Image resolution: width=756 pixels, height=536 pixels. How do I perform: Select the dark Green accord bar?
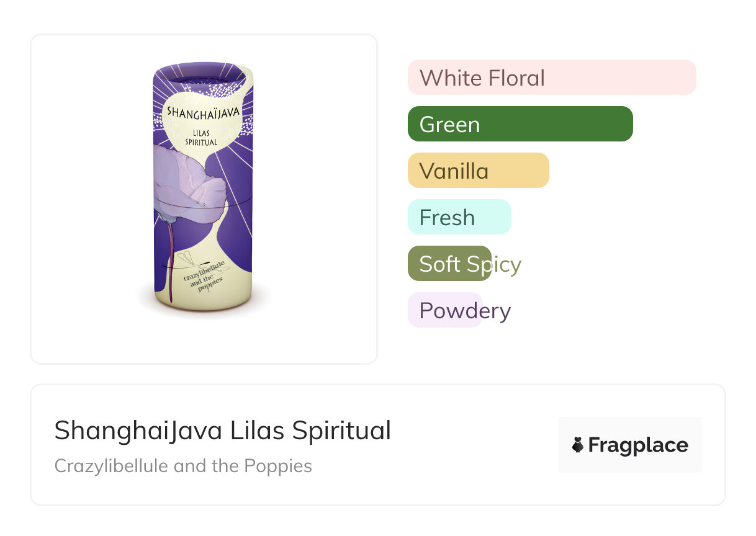(520, 124)
